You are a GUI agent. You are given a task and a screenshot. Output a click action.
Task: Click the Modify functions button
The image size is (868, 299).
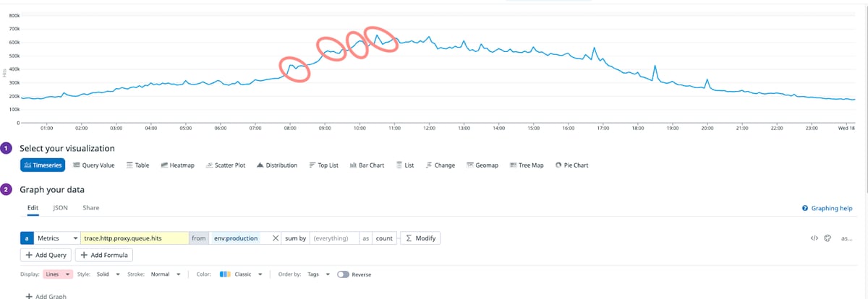(420, 238)
